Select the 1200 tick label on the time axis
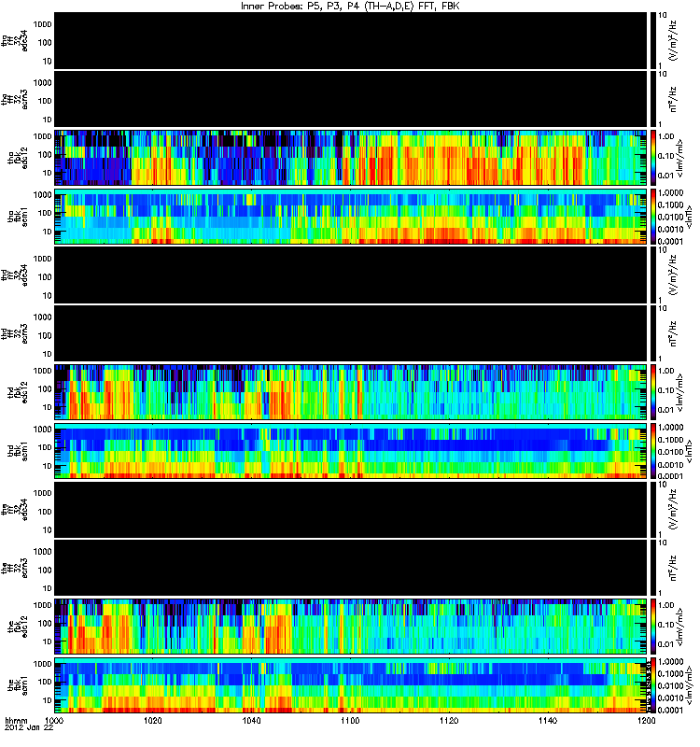700x747 pixels. coord(646,721)
